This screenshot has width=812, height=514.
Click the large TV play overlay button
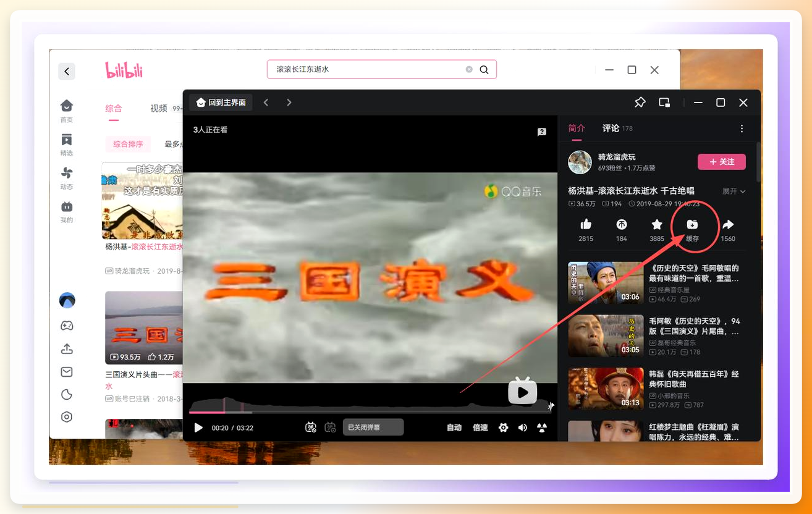coord(522,390)
